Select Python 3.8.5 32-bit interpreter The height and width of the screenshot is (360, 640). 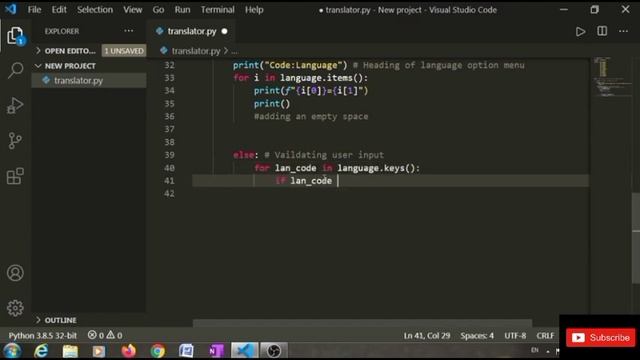pyautogui.click(x=42, y=335)
